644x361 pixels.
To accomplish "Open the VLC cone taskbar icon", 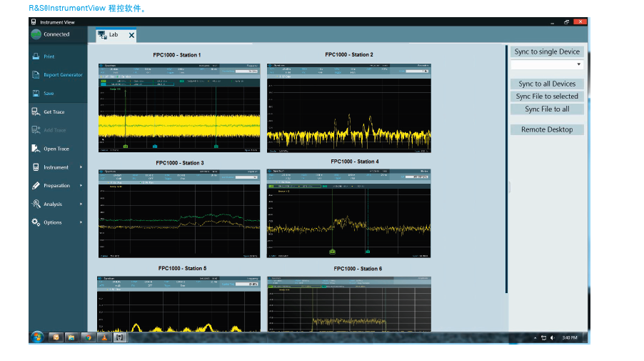I will (104, 337).
